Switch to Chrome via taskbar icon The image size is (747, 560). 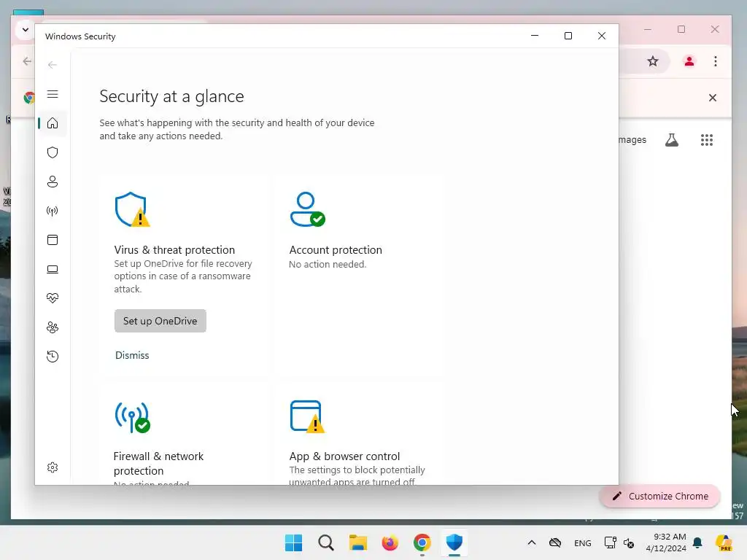coord(422,542)
